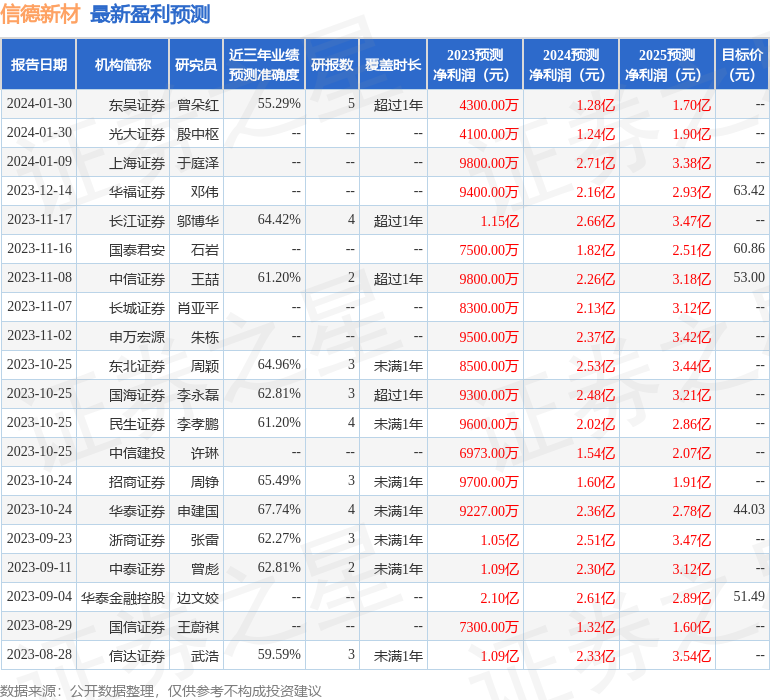Click researcher name 边文姣

coord(198,597)
